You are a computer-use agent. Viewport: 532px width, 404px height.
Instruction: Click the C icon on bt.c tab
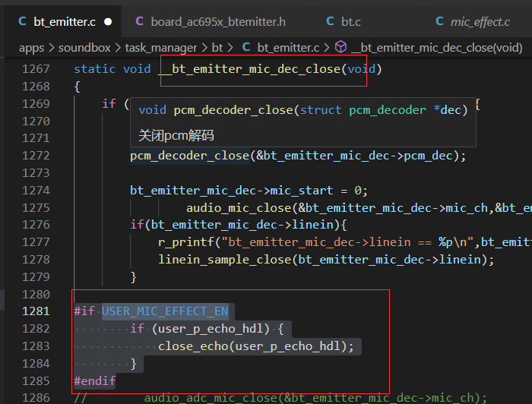pyautogui.click(x=330, y=22)
